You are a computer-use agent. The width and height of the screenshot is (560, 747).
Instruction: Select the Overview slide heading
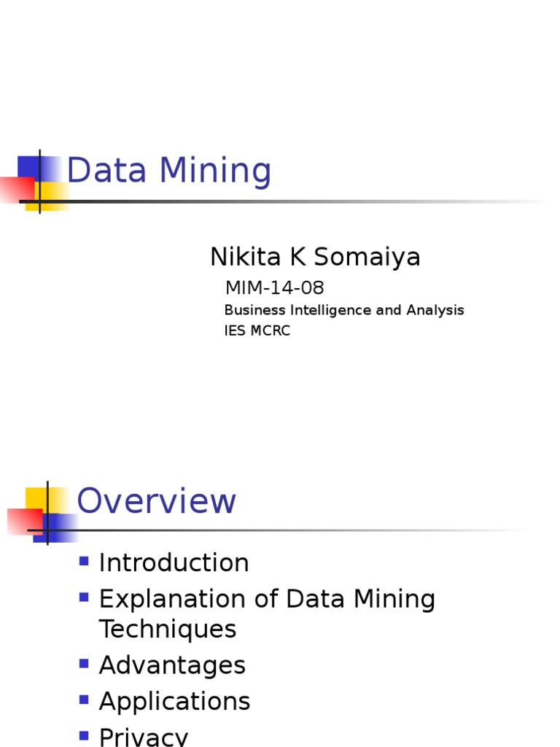pos(157,502)
